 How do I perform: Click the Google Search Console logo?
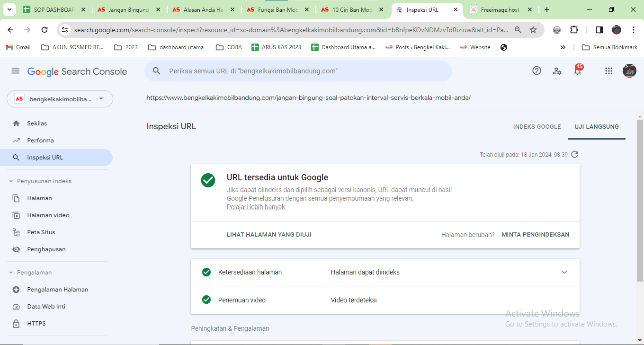click(77, 71)
